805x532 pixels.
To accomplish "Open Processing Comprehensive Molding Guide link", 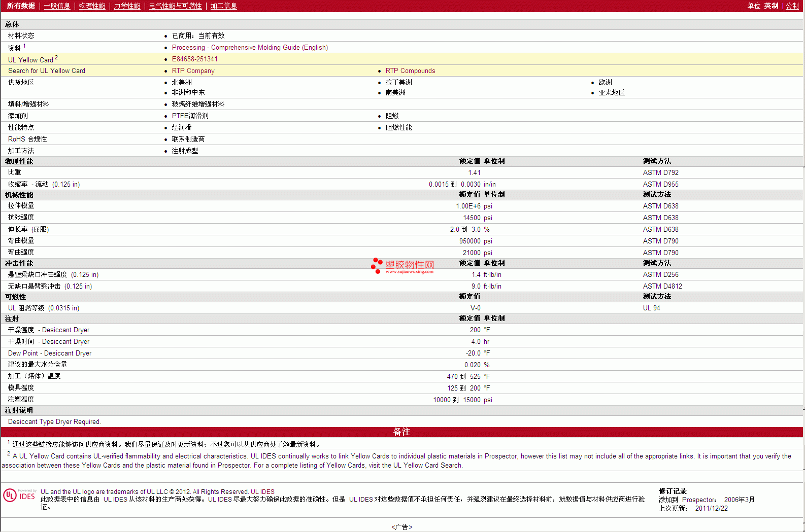I will 250,47.
